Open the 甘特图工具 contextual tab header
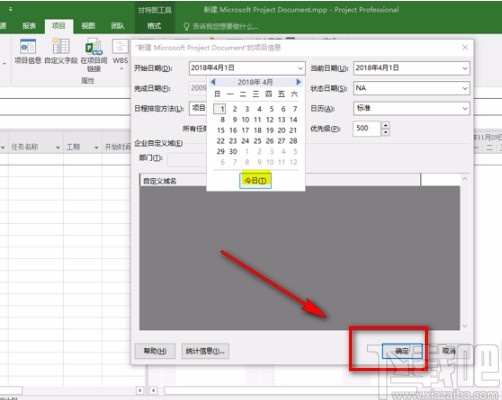This screenshot has height=400, width=502. tap(154, 10)
